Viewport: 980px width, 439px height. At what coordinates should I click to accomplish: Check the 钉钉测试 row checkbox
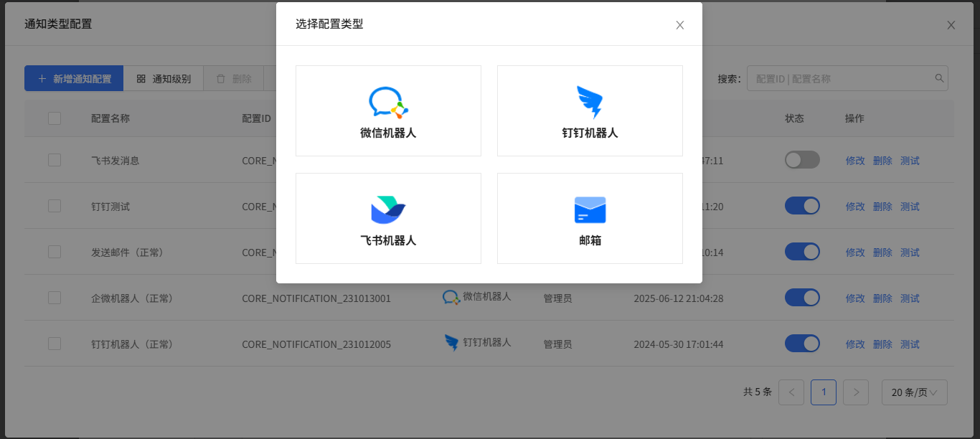point(55,206)
